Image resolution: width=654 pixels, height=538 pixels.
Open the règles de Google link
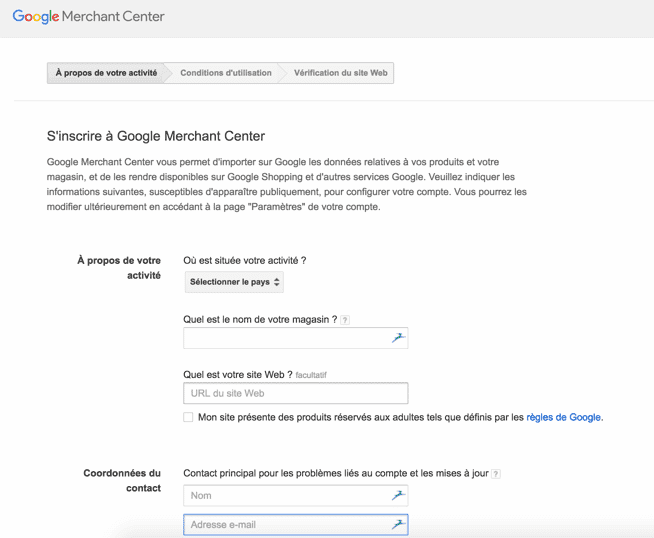[563, 417]
